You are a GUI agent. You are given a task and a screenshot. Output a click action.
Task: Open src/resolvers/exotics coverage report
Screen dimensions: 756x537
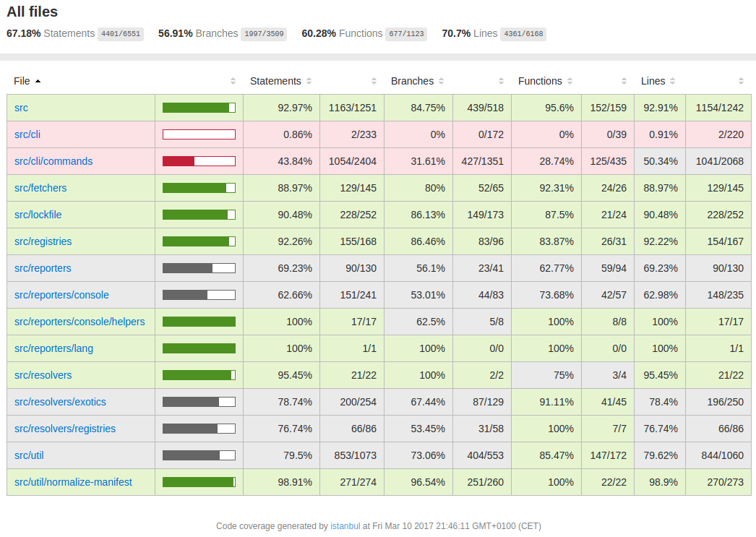[60, 402]
